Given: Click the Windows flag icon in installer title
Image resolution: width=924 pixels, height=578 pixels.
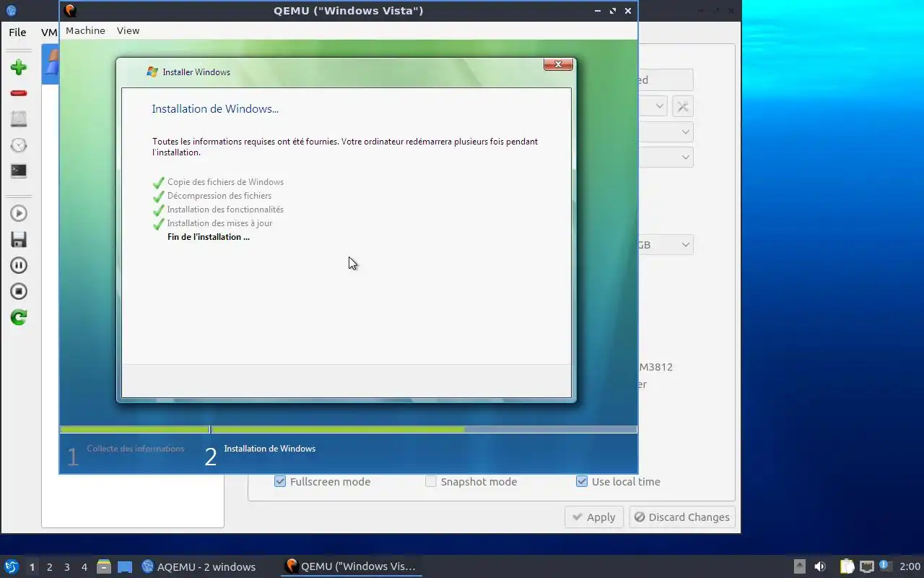Looking at the screenshot, I should [x=152, y=72].
